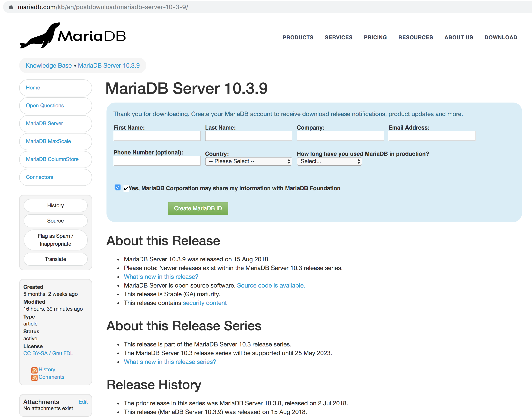The height and width of the screenshot is (418, 532).
Task: Click the Create MariaDB ID button
Action: 198,208
